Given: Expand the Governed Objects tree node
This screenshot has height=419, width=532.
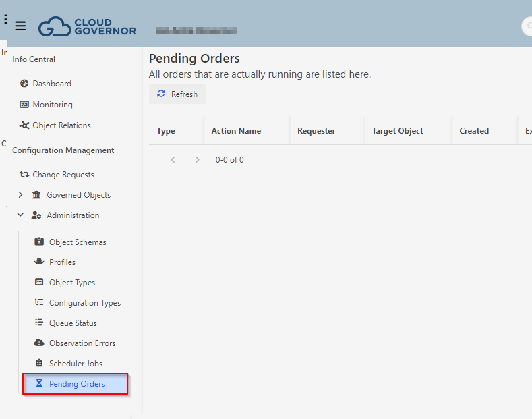Looking at the screenshot, I should click(20, 195).
